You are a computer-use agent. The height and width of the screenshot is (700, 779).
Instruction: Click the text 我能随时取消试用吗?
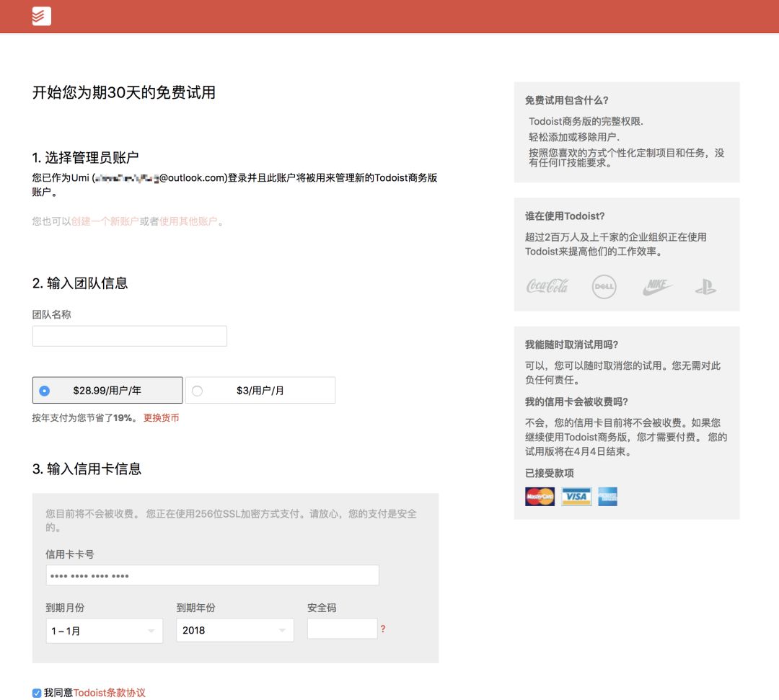tap(572, 345)
